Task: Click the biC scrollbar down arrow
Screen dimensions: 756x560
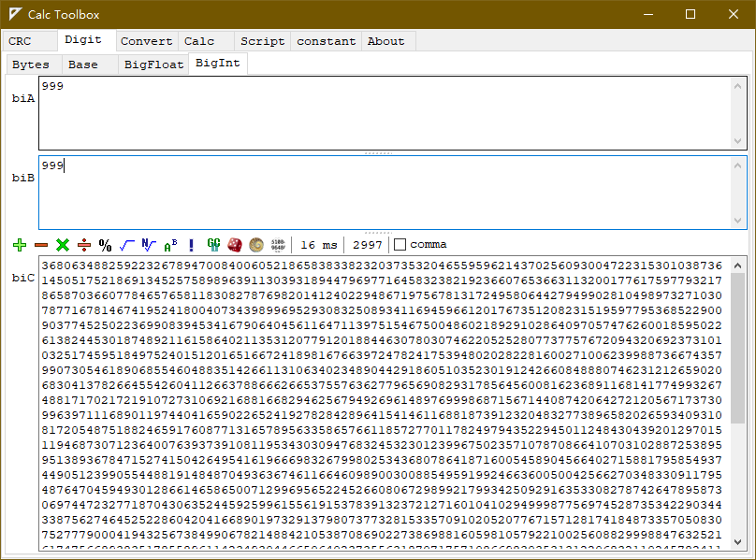Action: click(737, 541)
